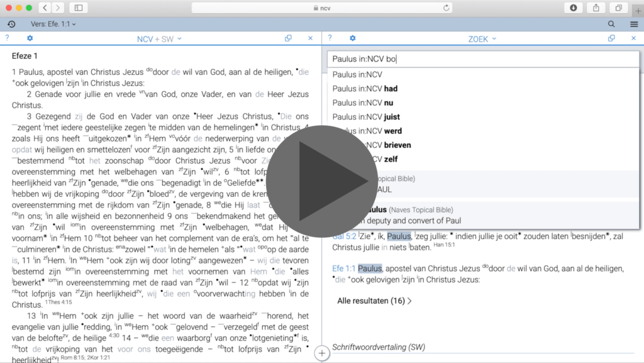Open cross-reference '1Thes 4:15'

[58, 302]
